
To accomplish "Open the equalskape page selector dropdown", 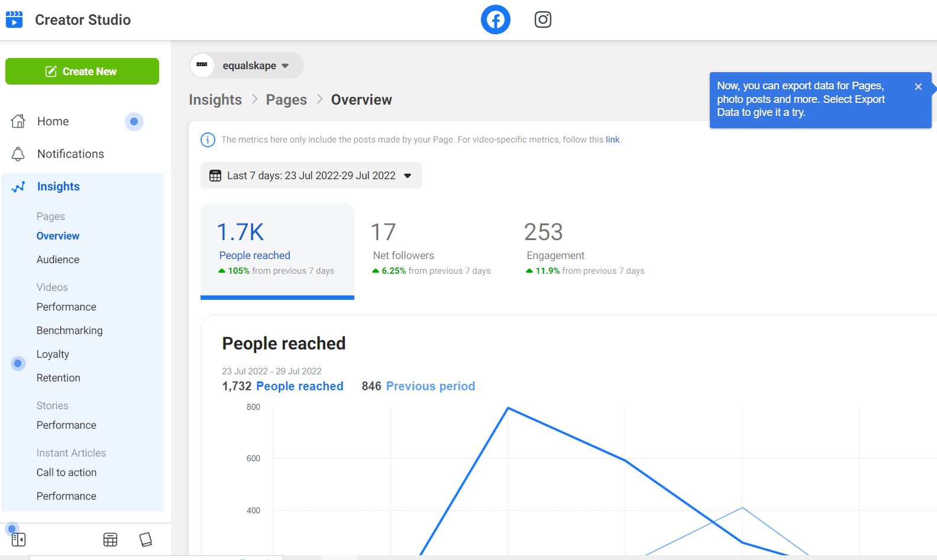I will pos(246,65).
